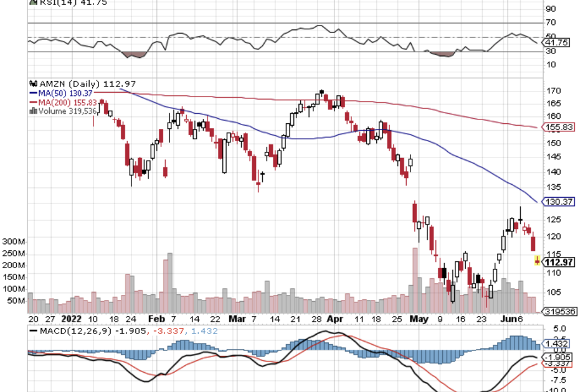Viewport: 583px width, 392px height.
Task: Click the MACD(12,26,9) legend line icon
Action: (33, 331)
